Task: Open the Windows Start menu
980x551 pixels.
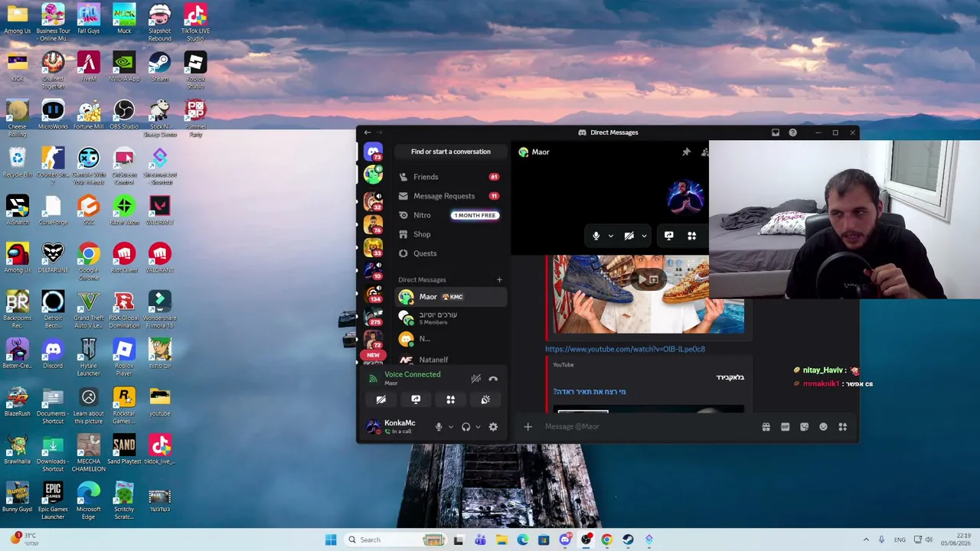Action: click(331, 540)
